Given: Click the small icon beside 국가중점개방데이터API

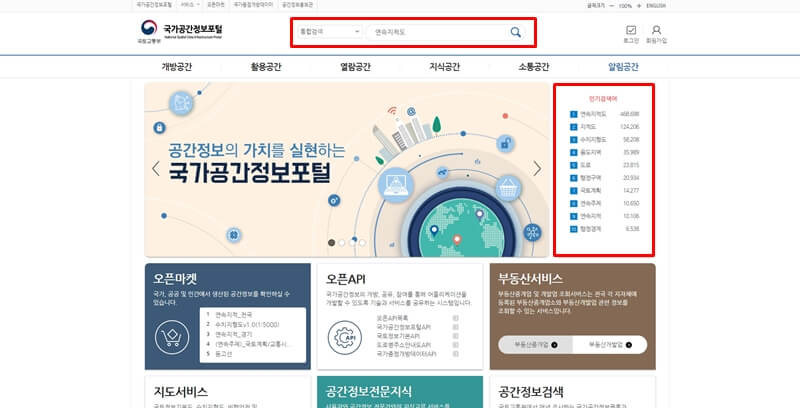Looking at the screenshot, I should tap(456, 354).
